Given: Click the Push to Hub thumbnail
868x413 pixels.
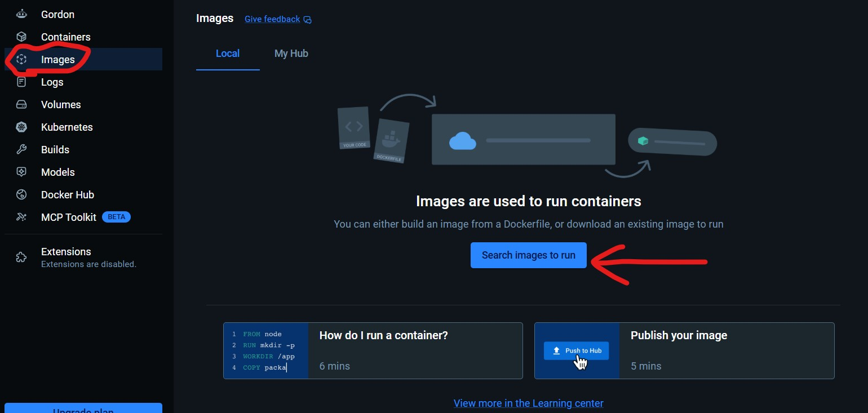Looking at the screenshot, I should coord(577,350).
